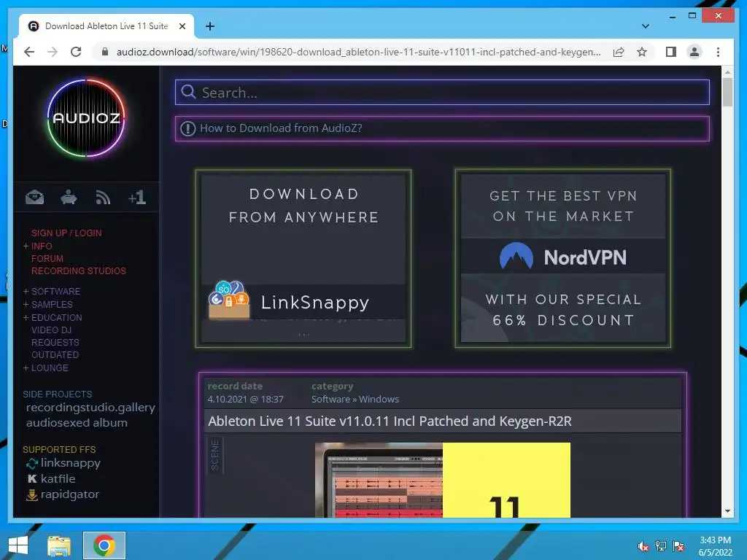Viewport: 747px width, 560px height.
Task: Click the network tray icon
Action: pos(661,546)
